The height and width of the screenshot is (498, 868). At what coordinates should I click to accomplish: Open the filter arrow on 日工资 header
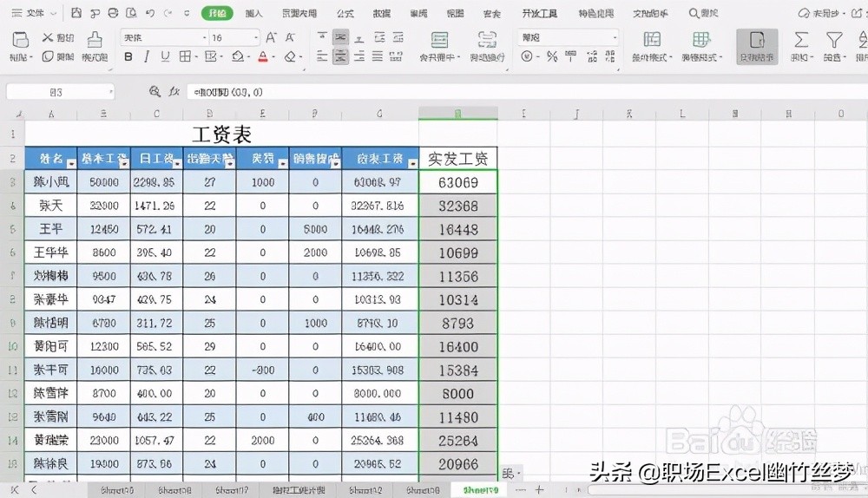click(x=176, y=163)
